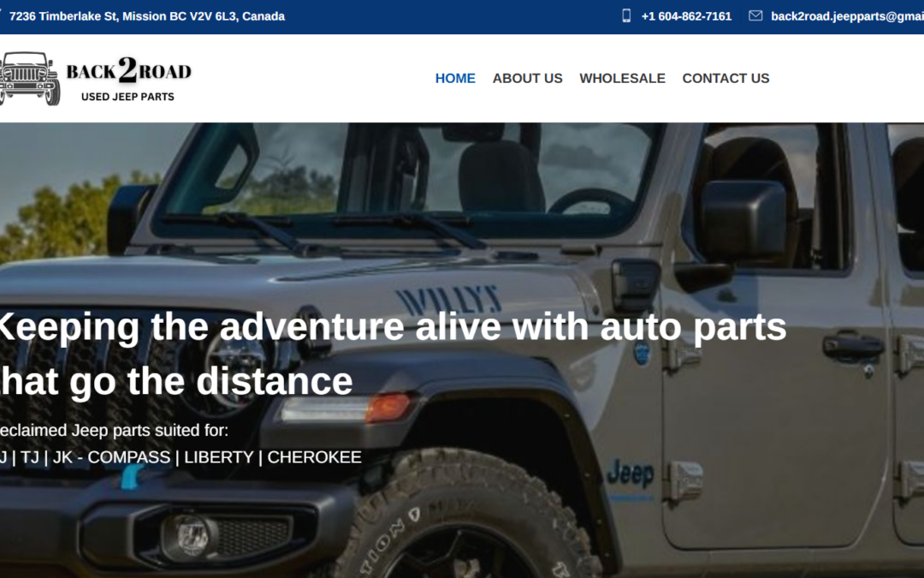Click the Back2Road logo text
Screen dimensions: 924x578
tap(128, 71)
